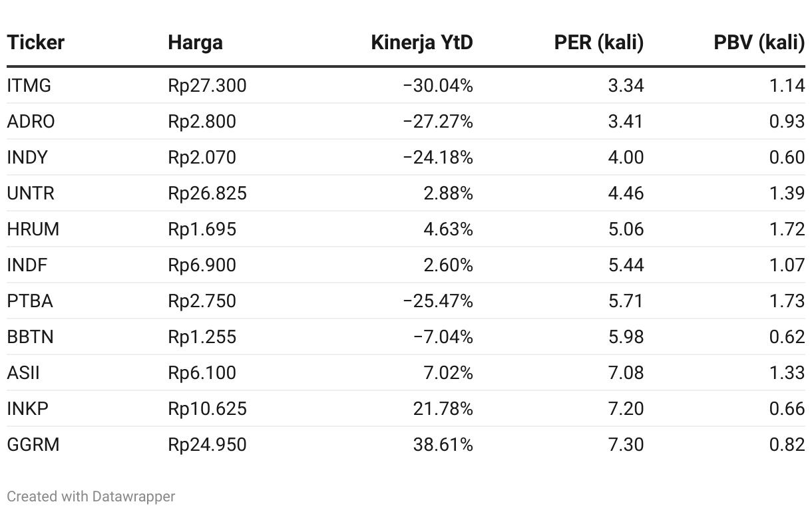Click the PER (kali) column header
Viewport: 812px width, 512px height.
598,43
